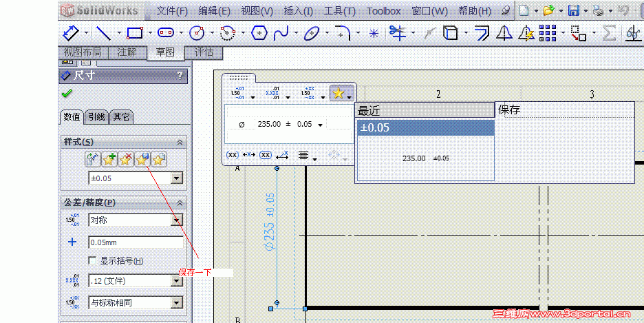Click the Open file folder icon

point(548,11)
